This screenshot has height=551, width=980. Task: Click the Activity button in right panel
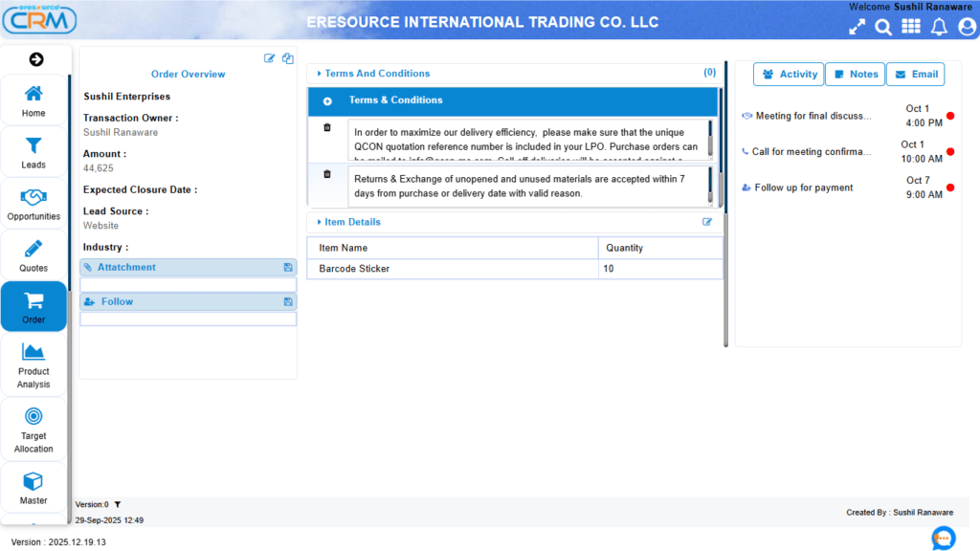[789, 74]
